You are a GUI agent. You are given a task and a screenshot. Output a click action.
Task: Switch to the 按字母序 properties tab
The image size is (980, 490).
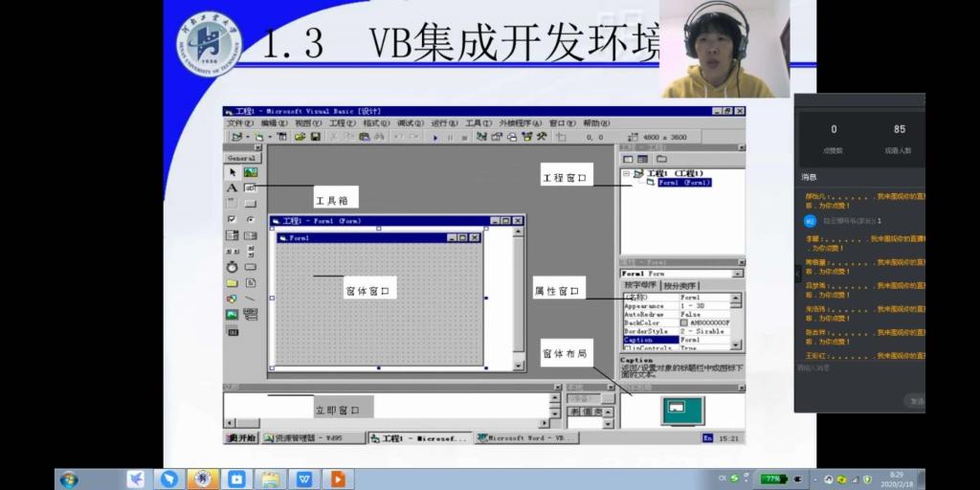coord(641,285)
